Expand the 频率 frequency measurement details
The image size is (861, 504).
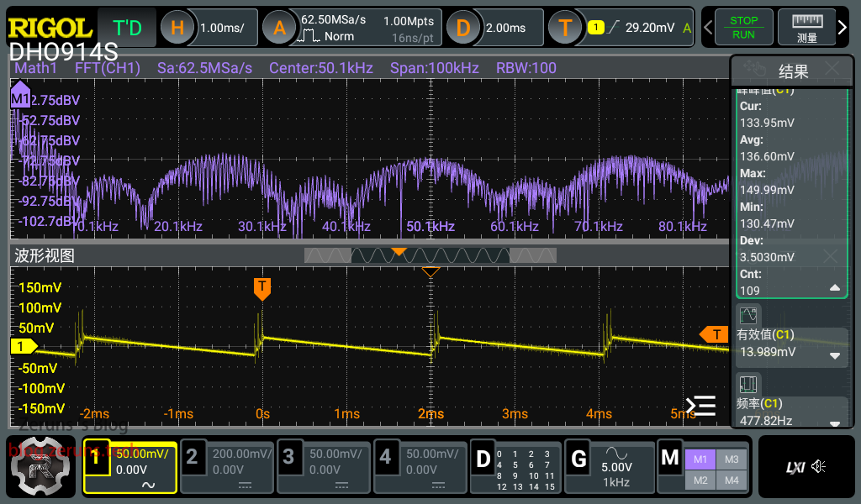pos(835,423)
